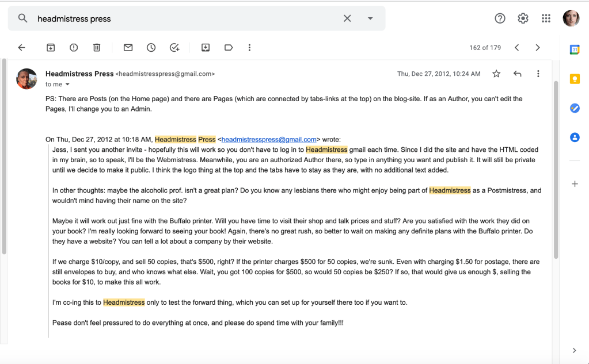
Task: Report this message as spam
Action: pyautogui.click(x=74, y=48)
